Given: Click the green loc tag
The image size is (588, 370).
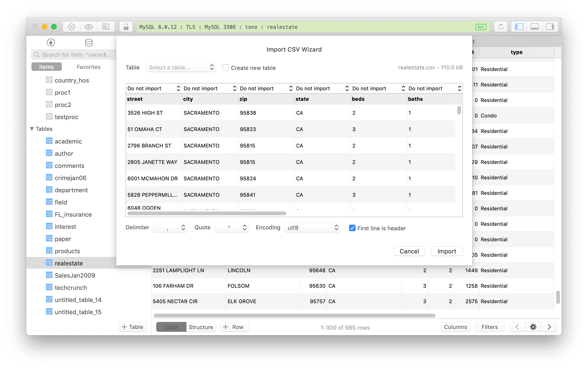Looking at the screenshot, I should pyautogui.click(x=480, y=27).
